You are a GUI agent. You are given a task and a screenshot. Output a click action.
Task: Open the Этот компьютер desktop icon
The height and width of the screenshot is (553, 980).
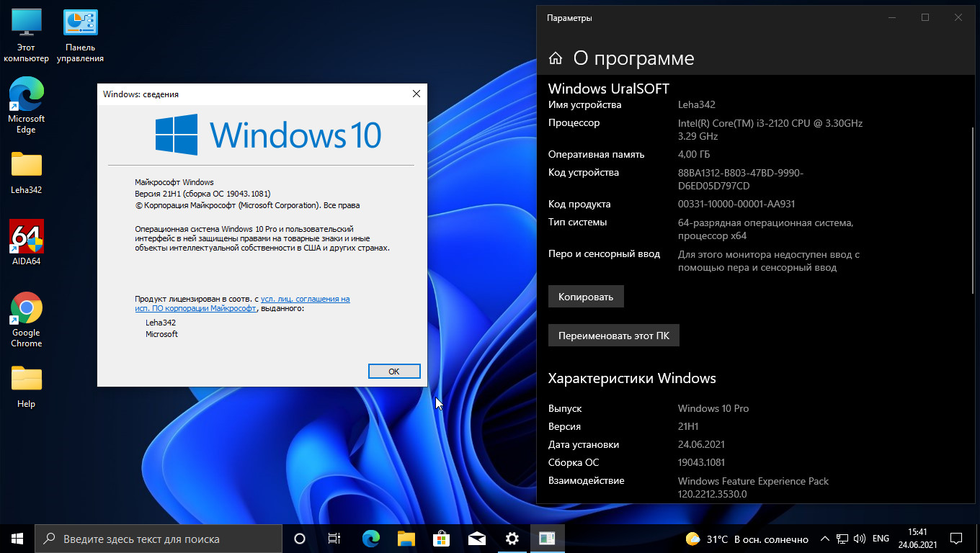click(27, 36)
